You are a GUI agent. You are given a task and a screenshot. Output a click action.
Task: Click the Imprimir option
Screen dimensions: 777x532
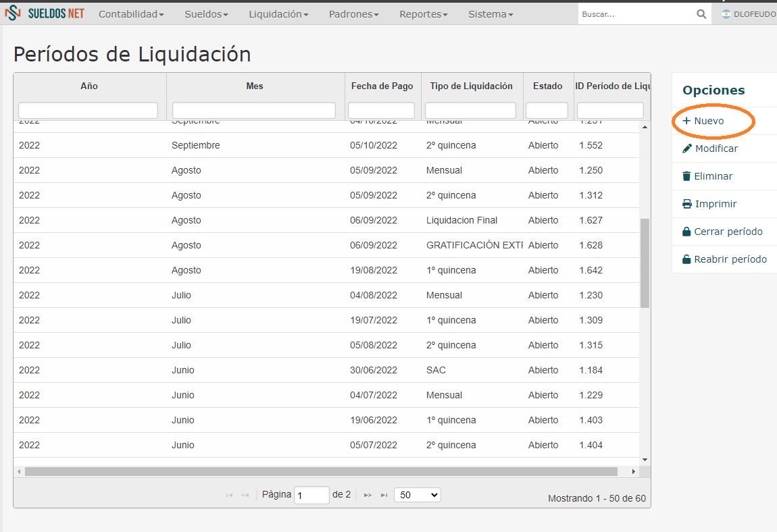(x=709, y=204)
